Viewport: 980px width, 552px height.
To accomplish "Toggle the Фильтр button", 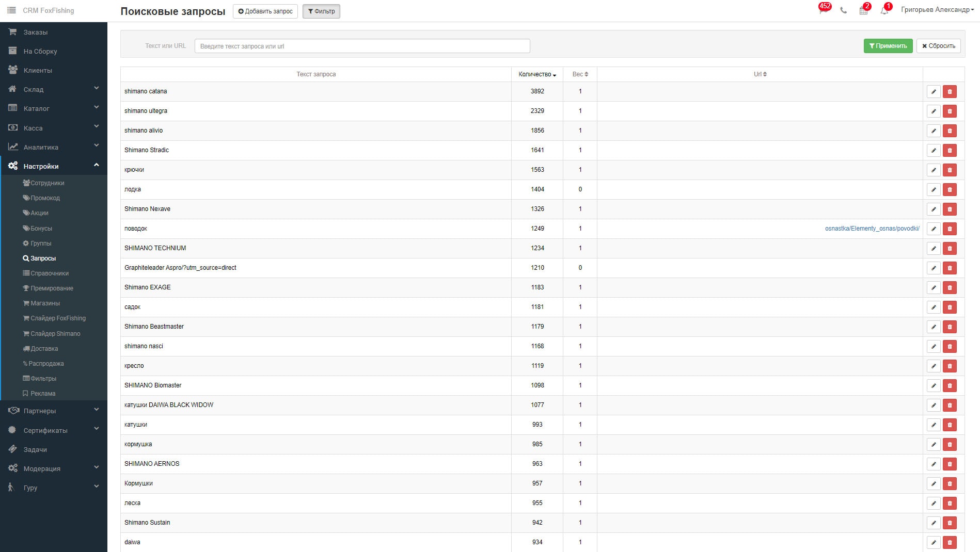I will [x=321, y=11].
